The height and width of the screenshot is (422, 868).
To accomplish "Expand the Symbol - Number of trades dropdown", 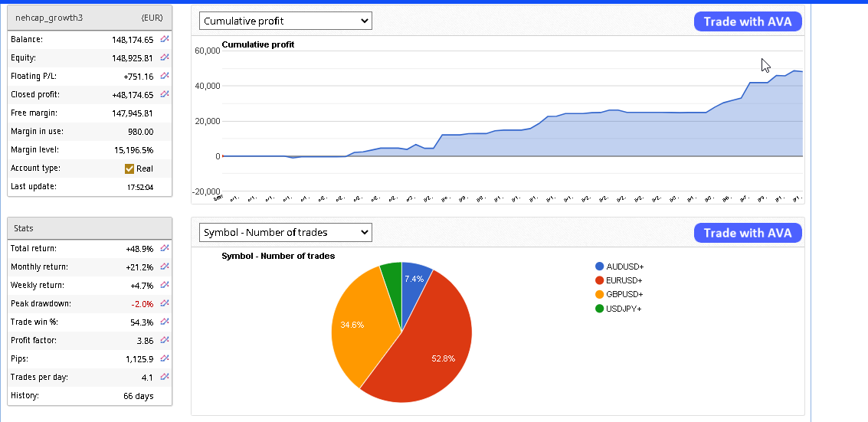I will pyautogui.click(x=285, y=233).
